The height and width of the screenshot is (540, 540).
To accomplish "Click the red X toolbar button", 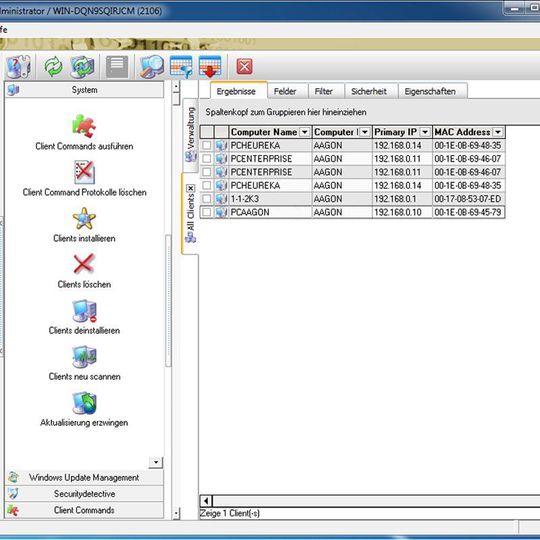I will (245, 66).
